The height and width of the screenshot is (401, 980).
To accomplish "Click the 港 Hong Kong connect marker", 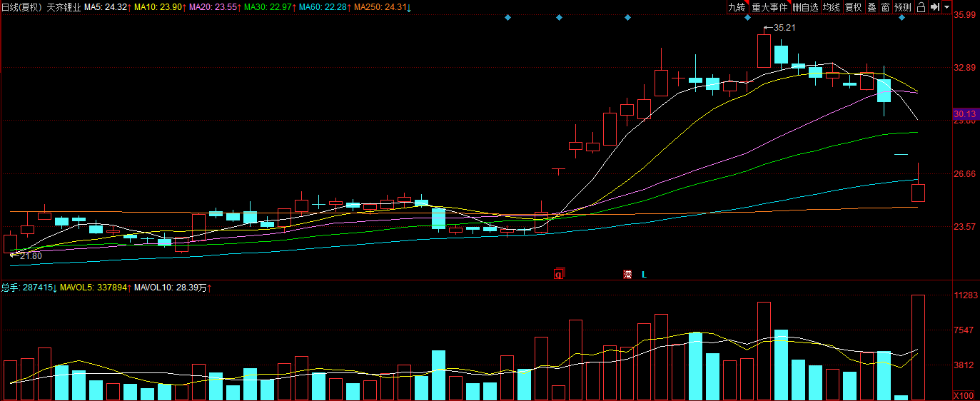I will (x=627, y=274).
